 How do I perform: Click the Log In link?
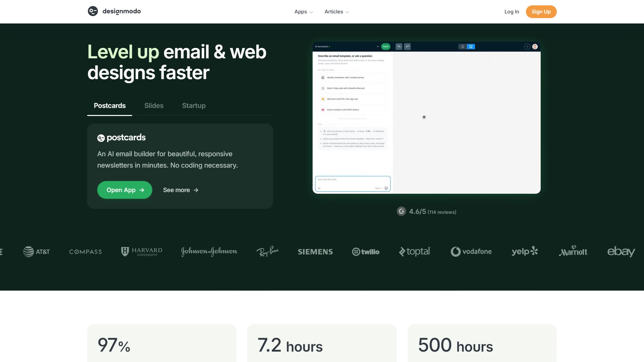[512, 12]
